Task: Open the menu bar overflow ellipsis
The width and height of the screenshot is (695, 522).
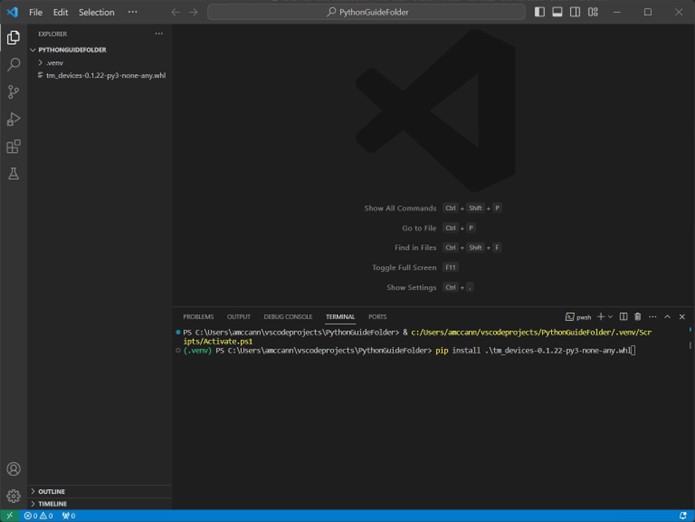Action: click(x=132, y=12)
